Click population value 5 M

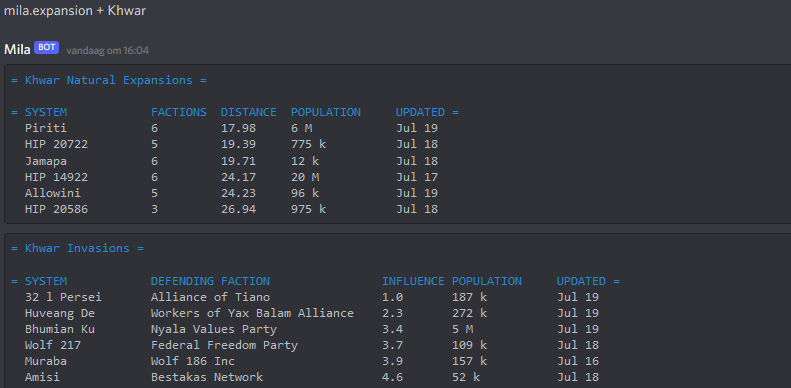(463, 329)
